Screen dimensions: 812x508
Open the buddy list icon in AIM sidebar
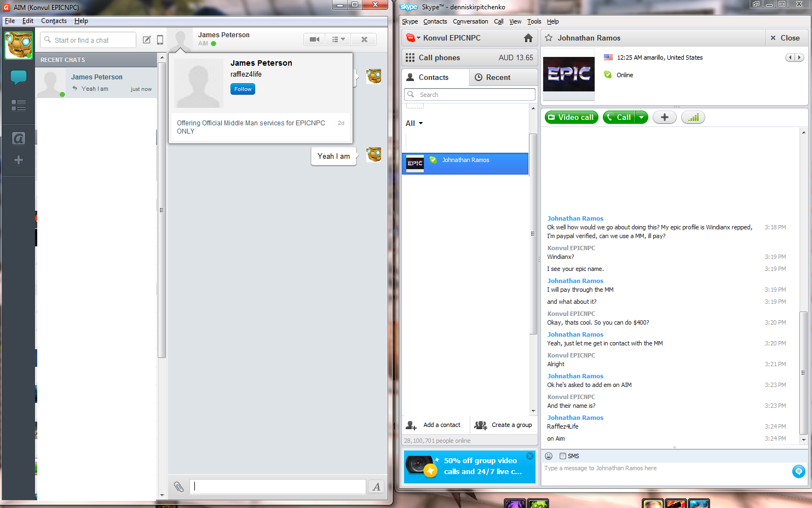pos(19,106)
